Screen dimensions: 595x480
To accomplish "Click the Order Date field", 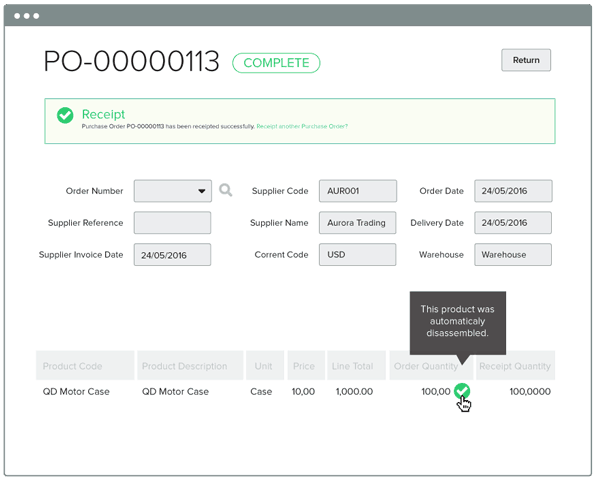I will [x=513, y=191].
